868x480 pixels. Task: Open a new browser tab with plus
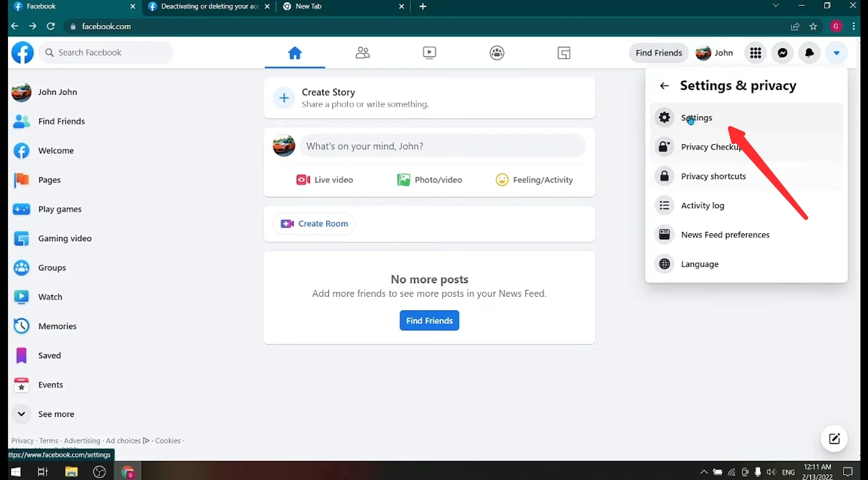coord(423,6)
